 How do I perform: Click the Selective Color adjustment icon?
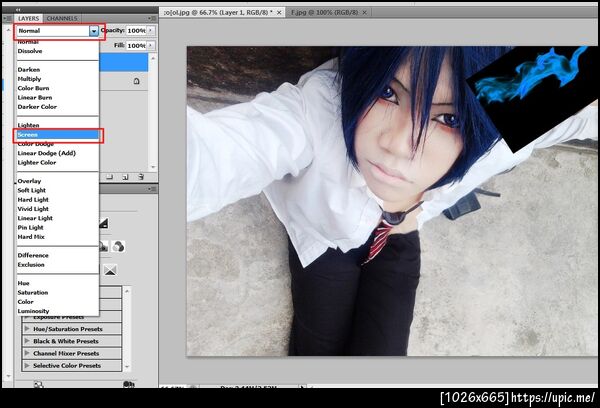(110, 271)
